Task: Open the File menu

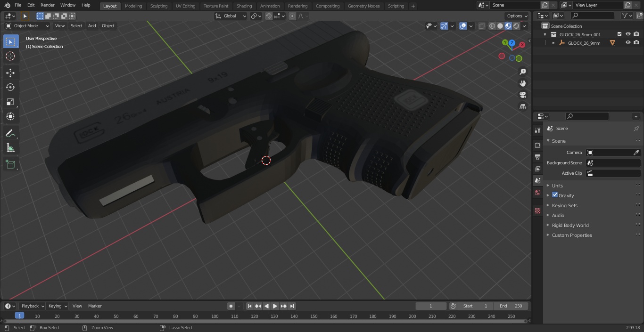Action: [x=18, y=5]
